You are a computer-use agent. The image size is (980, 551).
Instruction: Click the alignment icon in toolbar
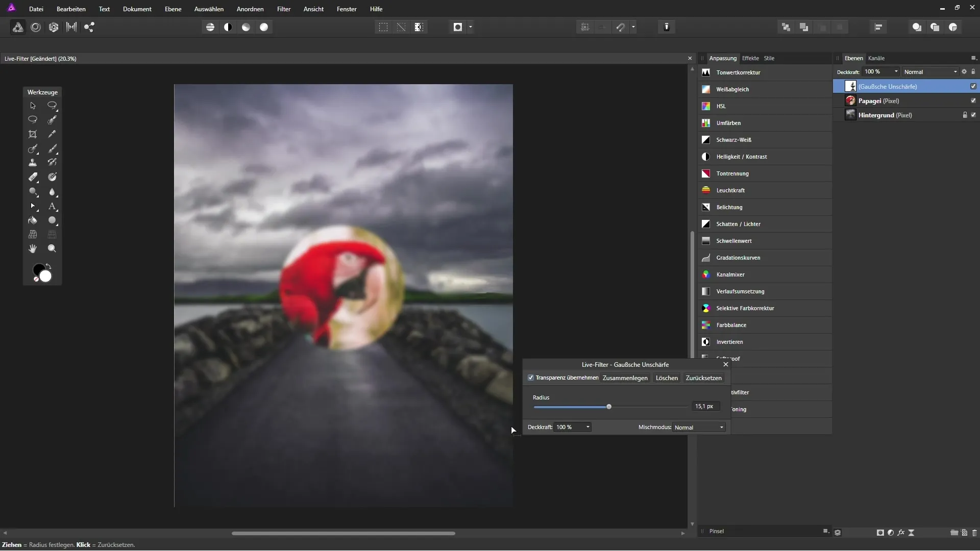click(x=878, y=27)
